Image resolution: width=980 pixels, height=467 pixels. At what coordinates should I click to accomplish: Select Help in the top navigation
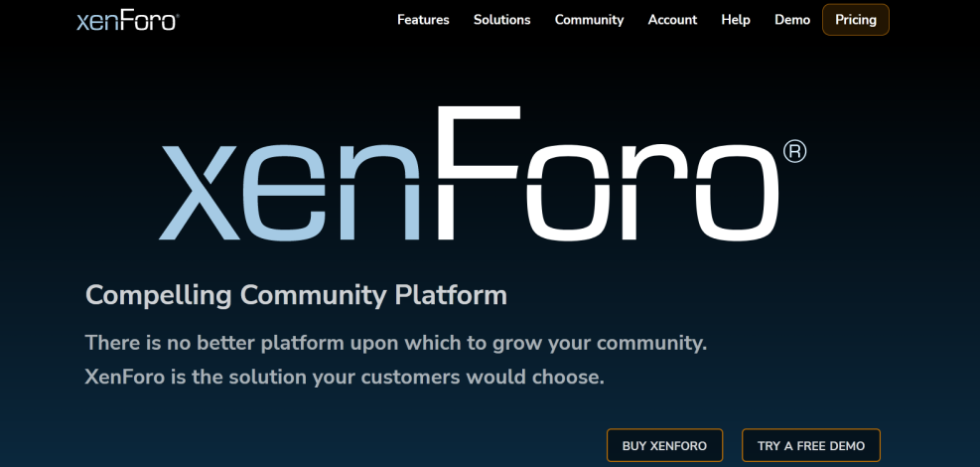point(736,20)
